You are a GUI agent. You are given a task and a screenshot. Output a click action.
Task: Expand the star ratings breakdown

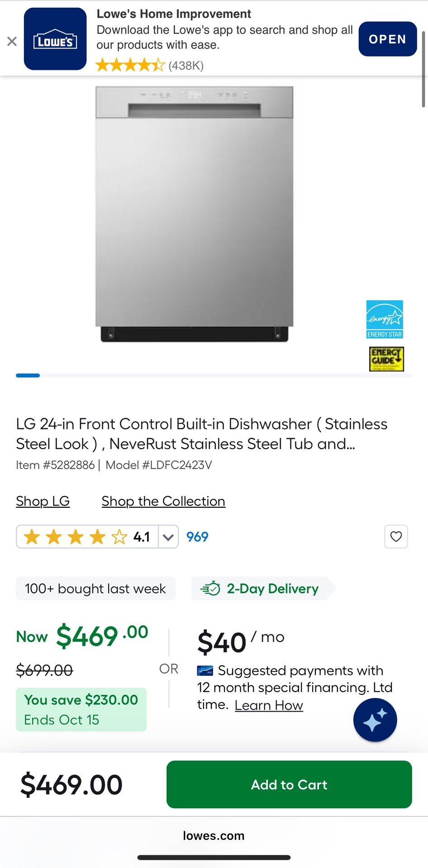point(167,537)
